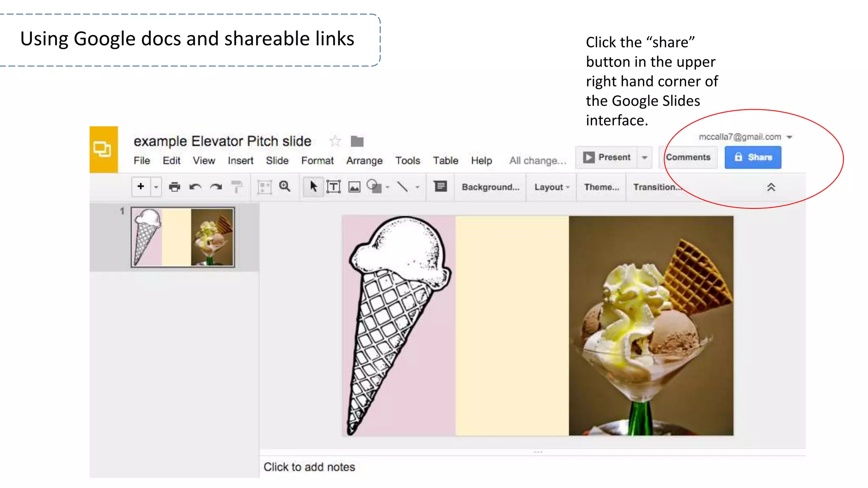Select the text box tool
Screen dimensions: 868x488
tap(334, 187)
